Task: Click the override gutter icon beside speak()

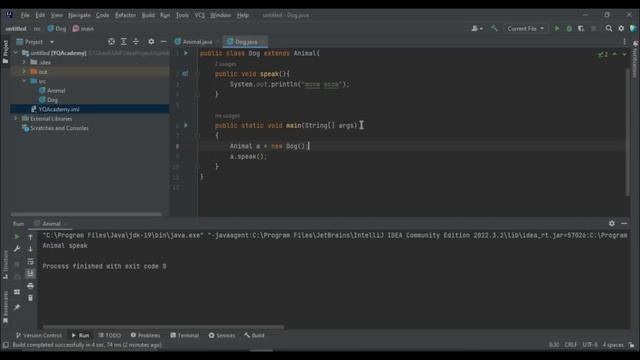Action: [185, 74]
